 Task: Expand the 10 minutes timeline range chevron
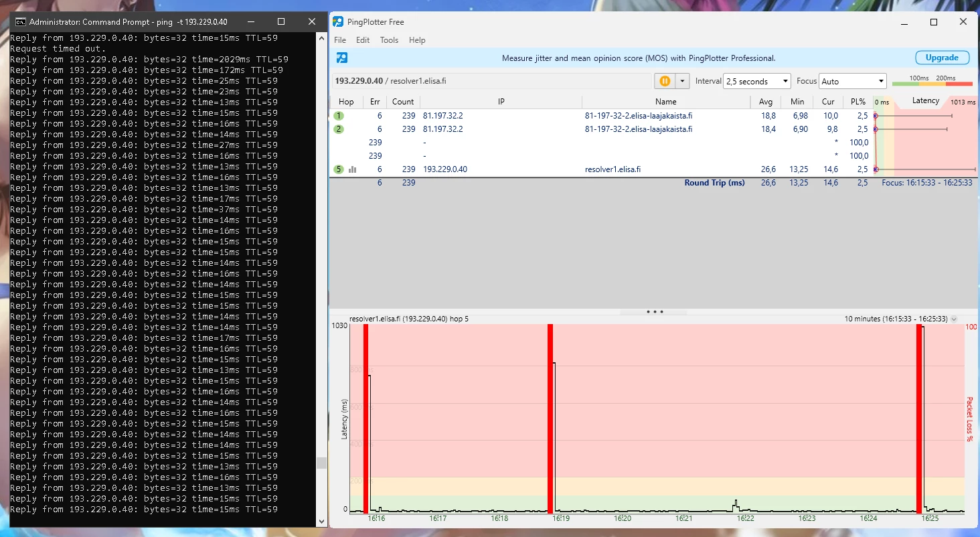[x=954, y=319]
